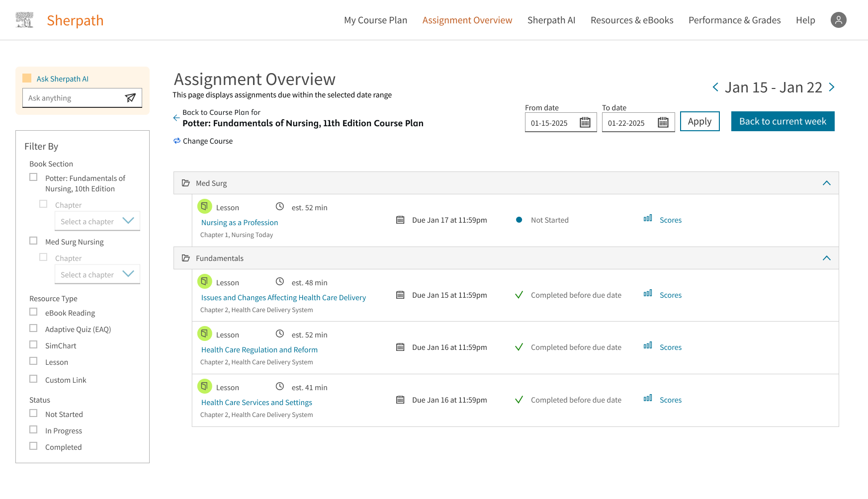This screenshot has width=868, height=499.
Task: Check the Med Surg Nursing book section
Action: coord(33,241)
